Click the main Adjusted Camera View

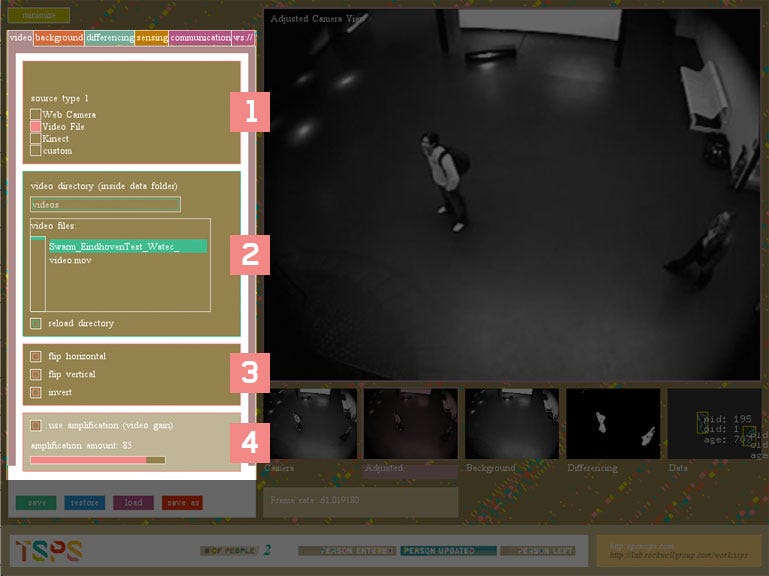pyautogui.click(x=512, y=194)
